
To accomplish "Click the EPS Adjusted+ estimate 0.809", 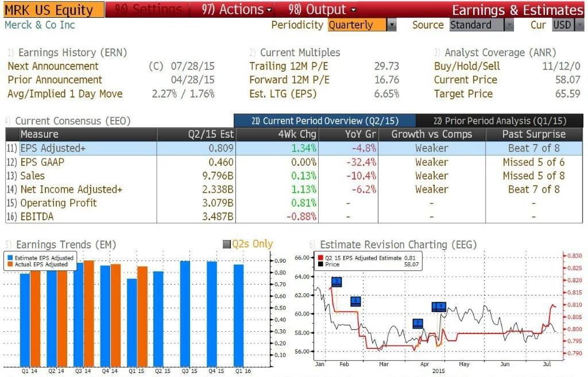I will (x=221, y=149).
